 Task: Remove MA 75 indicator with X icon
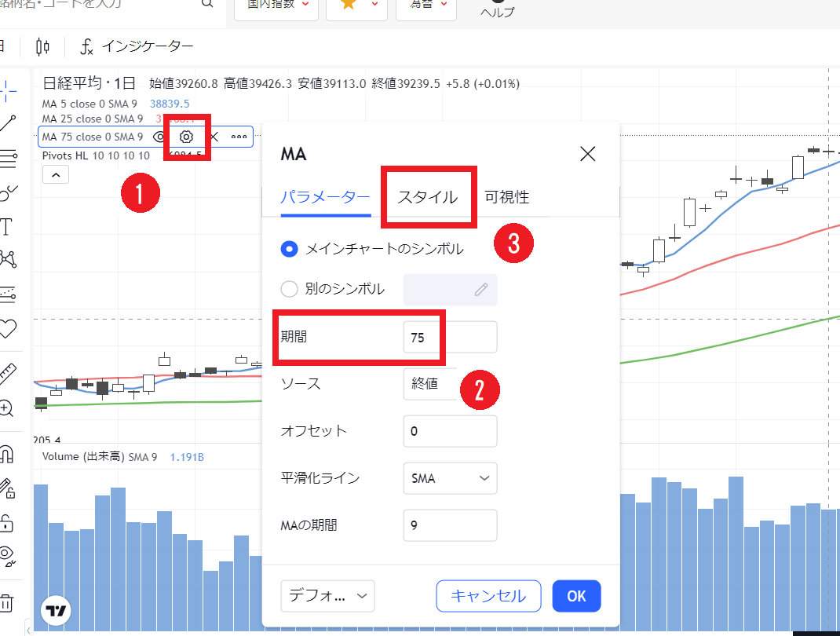tap(214, 137)
